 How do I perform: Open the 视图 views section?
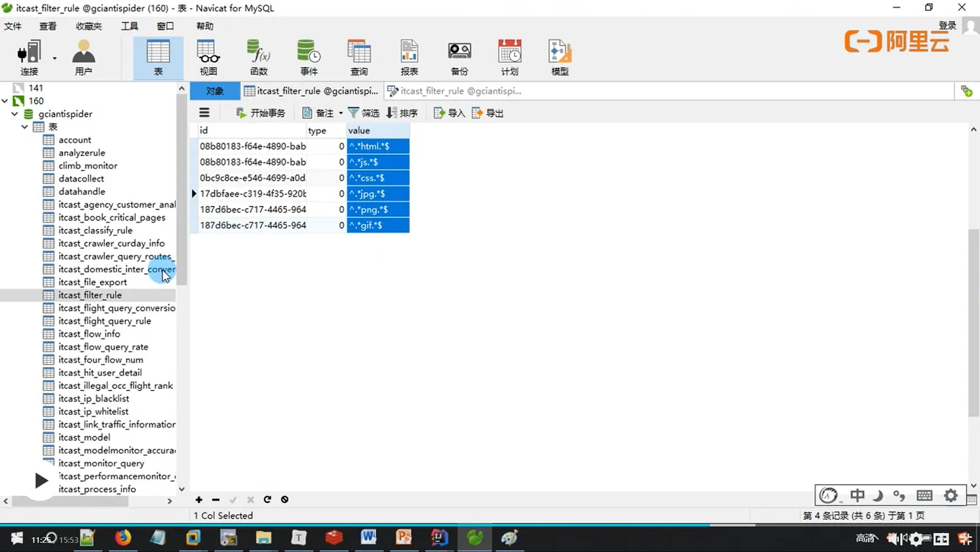tap(209, 58)
